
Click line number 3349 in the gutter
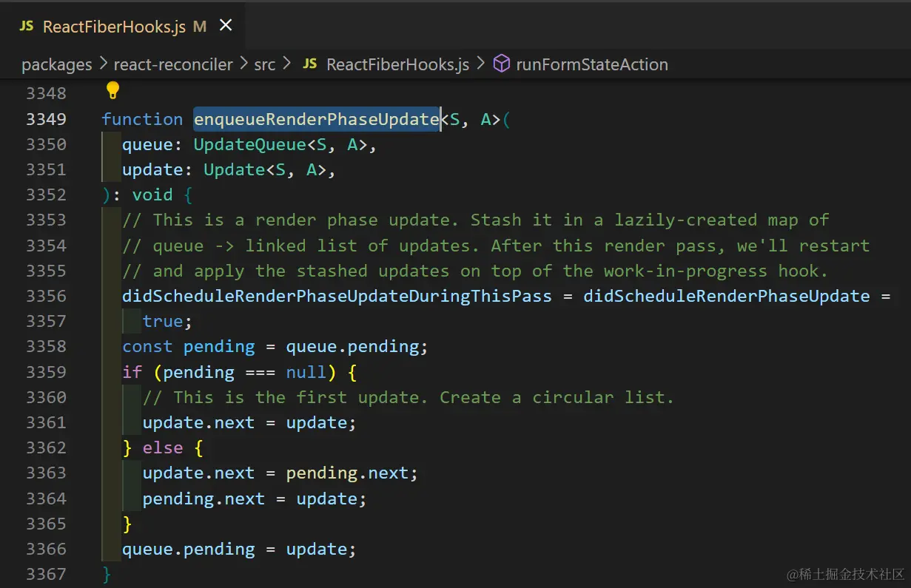click(46, 119)
